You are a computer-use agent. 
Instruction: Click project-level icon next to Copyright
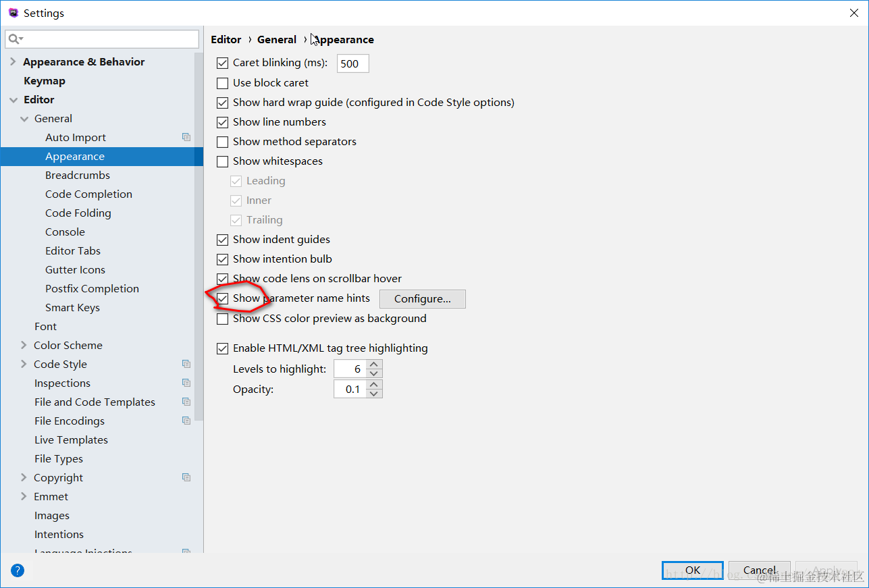pyautogui.click(x=186, y=477)
